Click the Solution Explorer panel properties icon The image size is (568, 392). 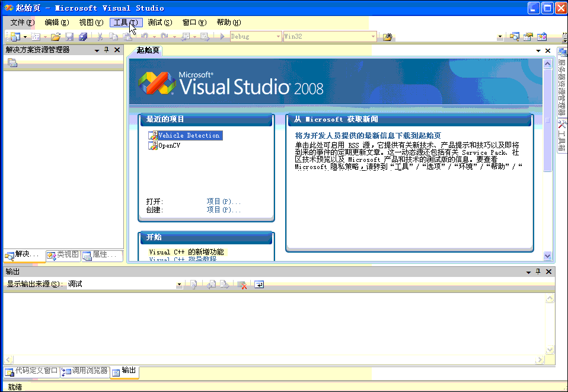pyautogui.click(x=12, y=63)
